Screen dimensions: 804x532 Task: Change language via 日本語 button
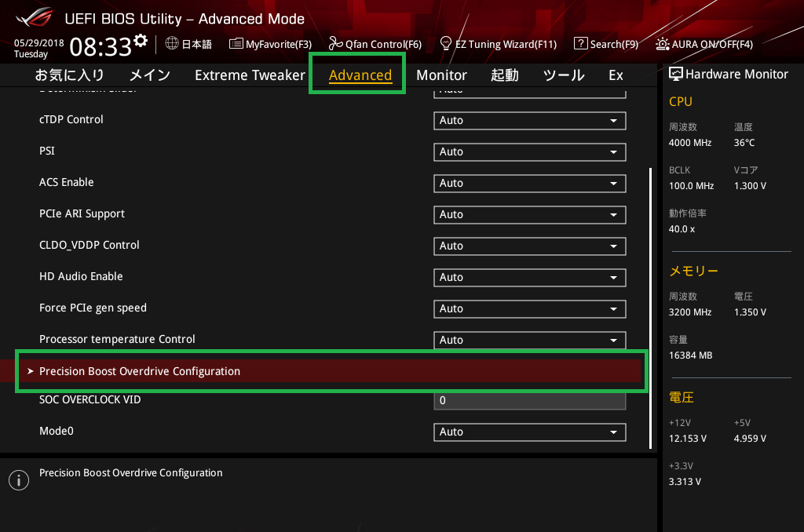(188, 44)
